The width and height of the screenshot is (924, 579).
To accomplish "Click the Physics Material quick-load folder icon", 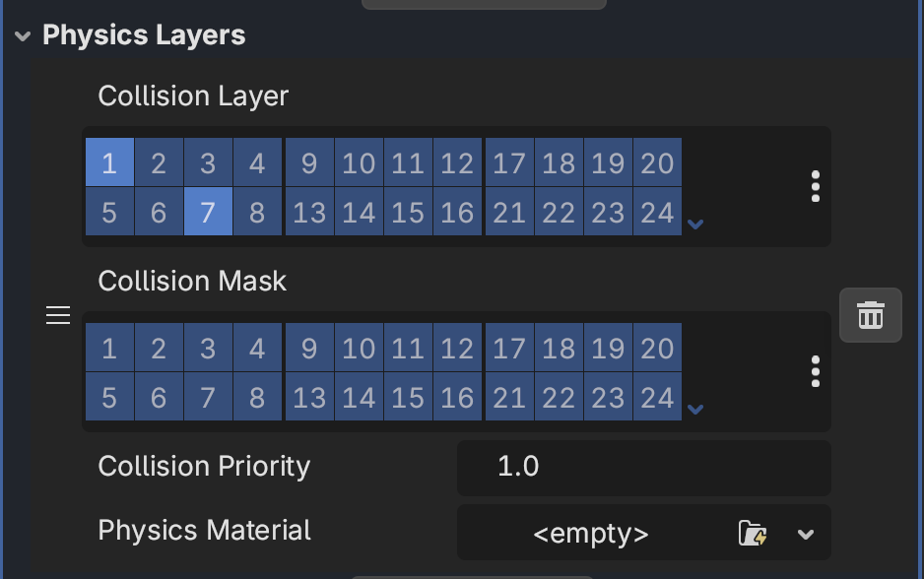I will coord(753,533).
